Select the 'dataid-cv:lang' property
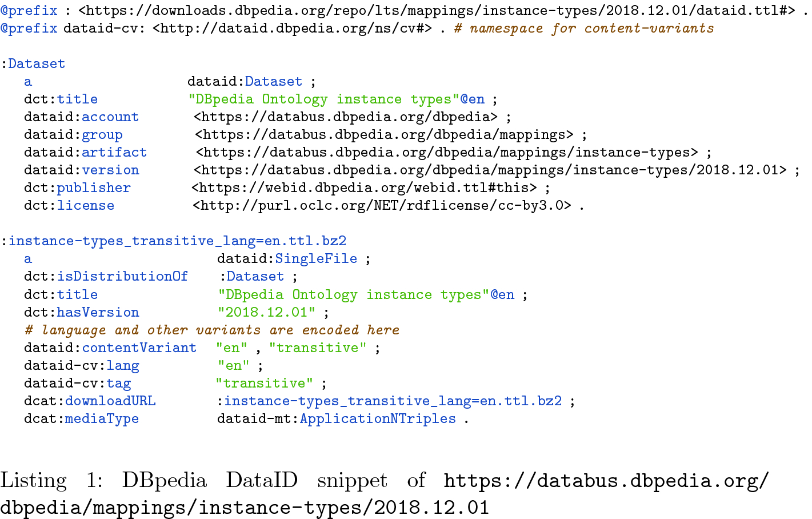 pyautogui.click(x=81, y=365)
